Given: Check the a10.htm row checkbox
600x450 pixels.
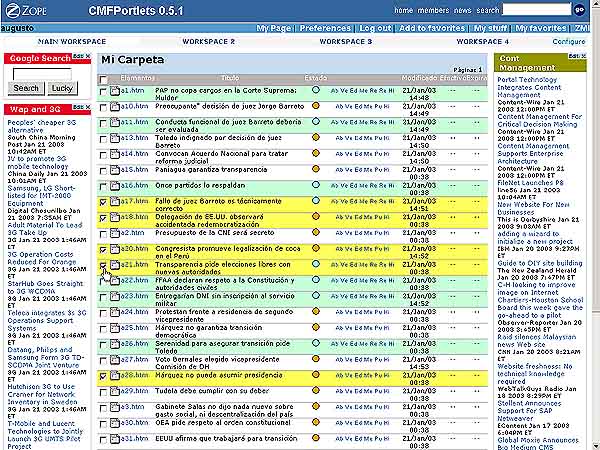Looking at the screenshot, I should point(103,108).
